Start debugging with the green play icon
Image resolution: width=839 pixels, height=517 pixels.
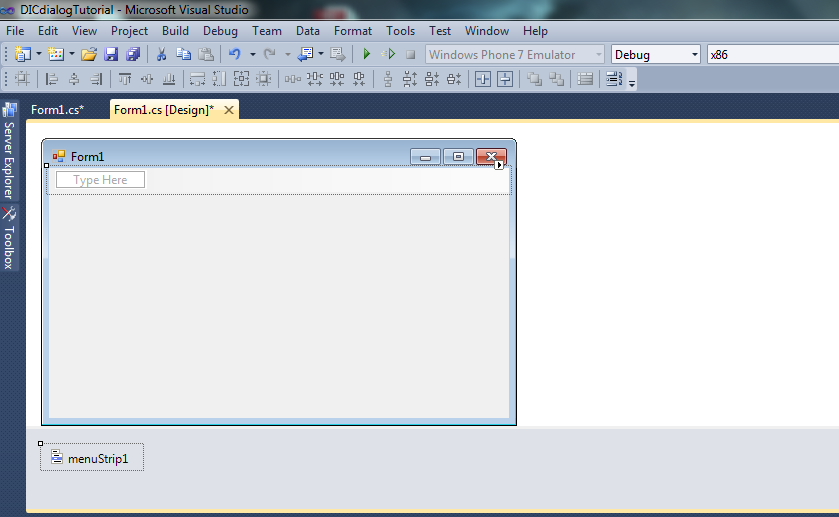point(367,54)
